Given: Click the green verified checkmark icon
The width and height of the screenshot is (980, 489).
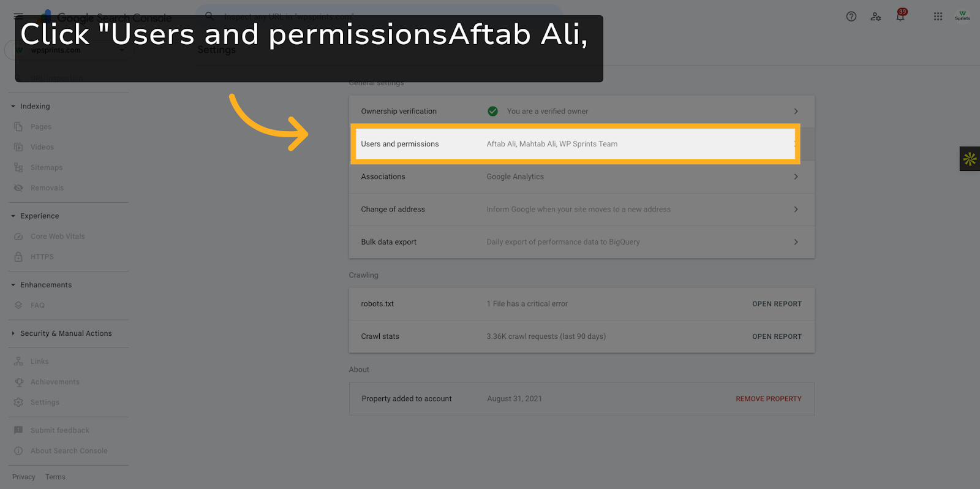Looking at the screenshot, I should pos(492,112).
